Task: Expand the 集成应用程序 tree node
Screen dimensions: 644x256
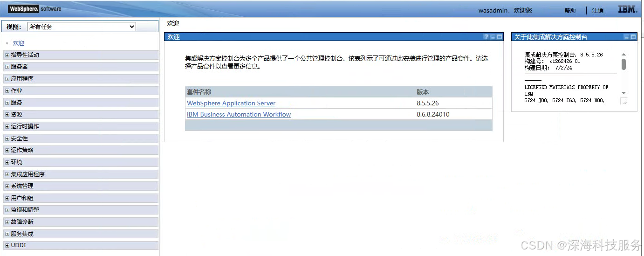Action: tap(7, 174)
